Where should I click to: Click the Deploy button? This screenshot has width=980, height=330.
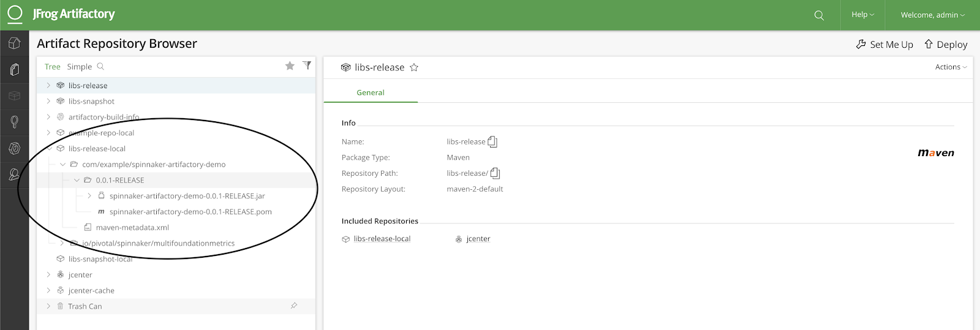tap(946, 44)
